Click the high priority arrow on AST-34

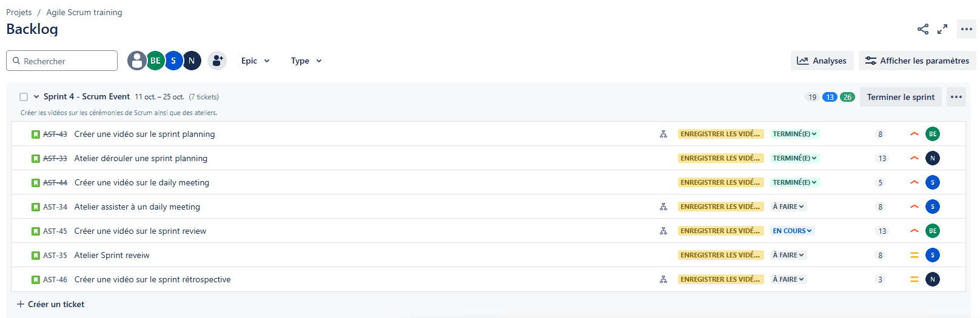pos(915,207)
